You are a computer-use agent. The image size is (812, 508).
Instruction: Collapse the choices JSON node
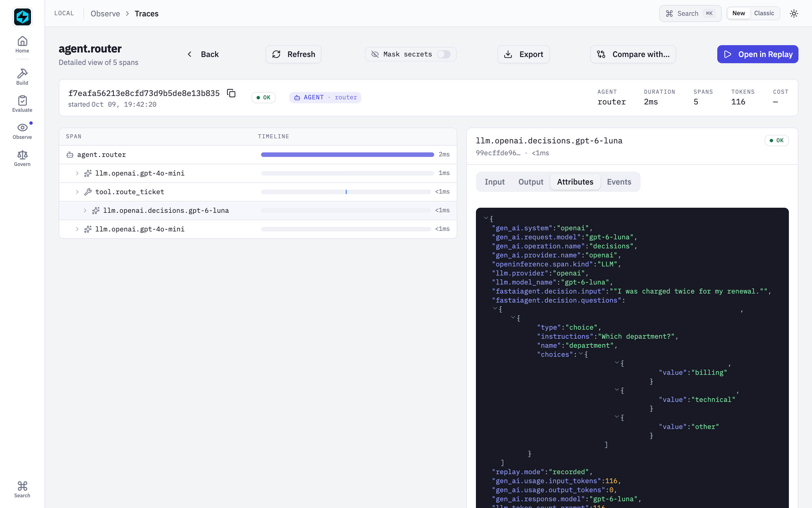click(581, 354)
